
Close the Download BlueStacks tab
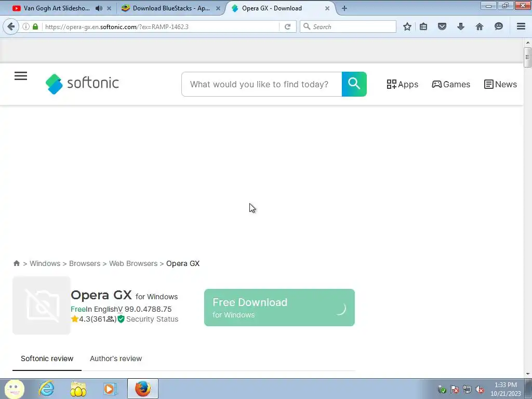[218, 8]
